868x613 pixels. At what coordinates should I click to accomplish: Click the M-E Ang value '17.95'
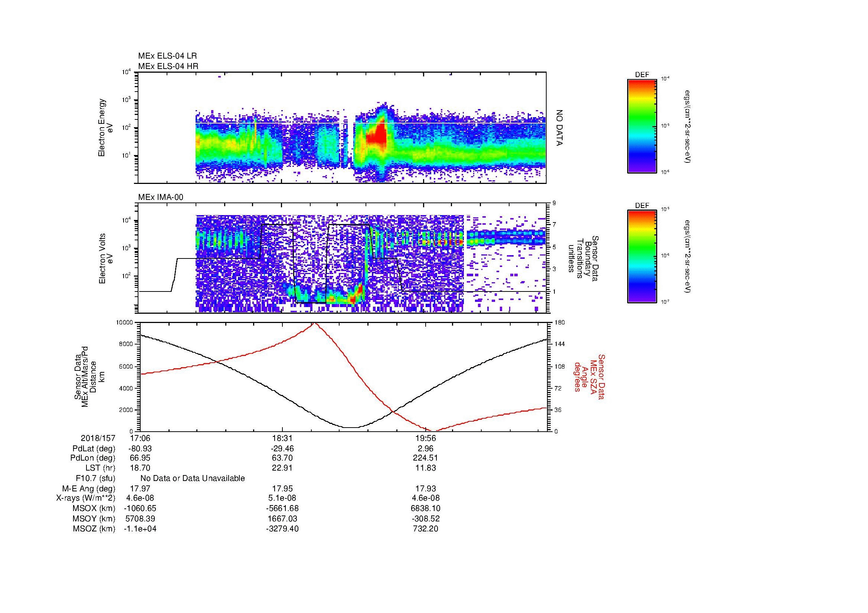point(282,488)
